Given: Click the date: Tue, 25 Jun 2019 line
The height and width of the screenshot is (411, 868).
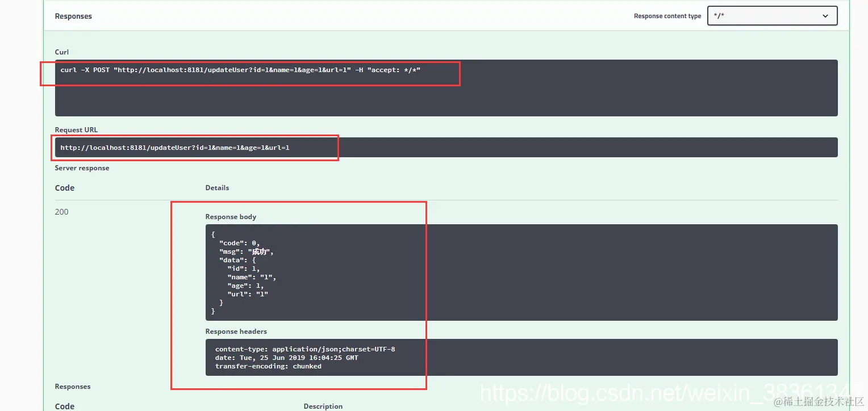Looking at the screenshot, I should coord(287,358).
